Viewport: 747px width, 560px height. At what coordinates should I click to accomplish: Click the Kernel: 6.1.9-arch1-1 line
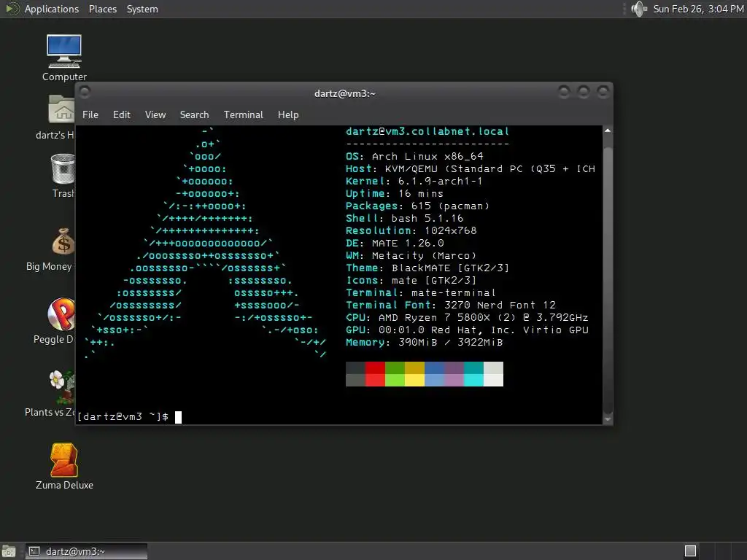pyautogui.click(x=414, y=181)
